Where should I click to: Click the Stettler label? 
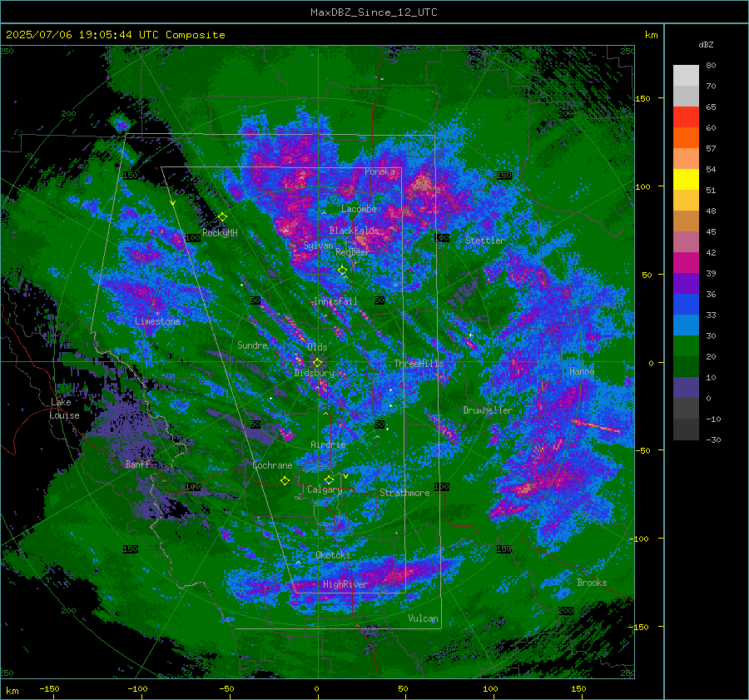(x=485, y=241)
